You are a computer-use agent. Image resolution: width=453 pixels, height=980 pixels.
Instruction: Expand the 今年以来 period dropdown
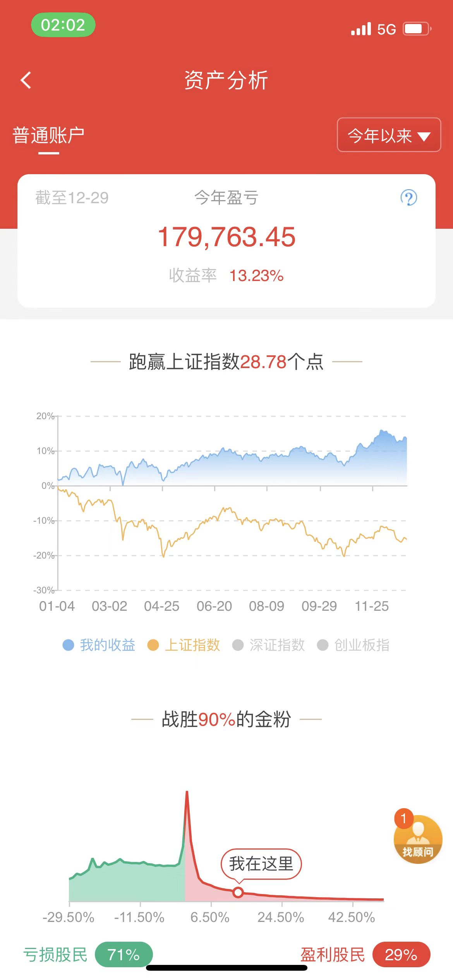[389, 135]
